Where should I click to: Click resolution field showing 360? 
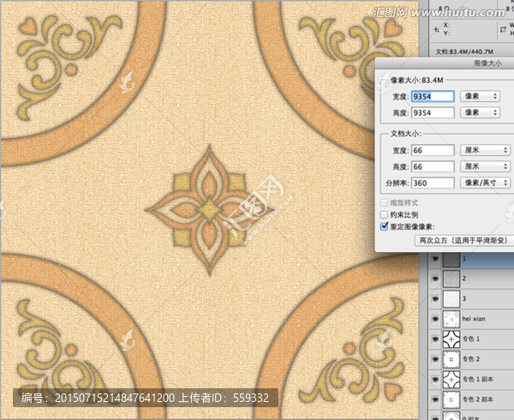click(433, 183)
